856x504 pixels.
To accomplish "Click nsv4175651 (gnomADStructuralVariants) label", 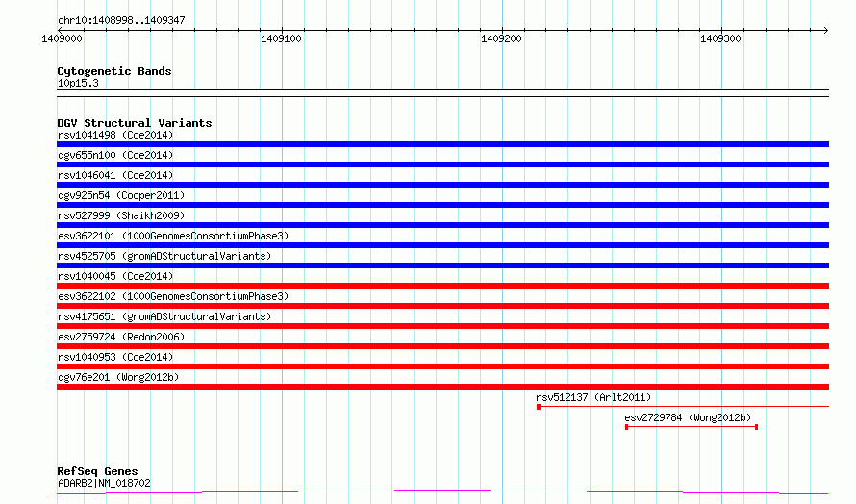I will (164, 316).
